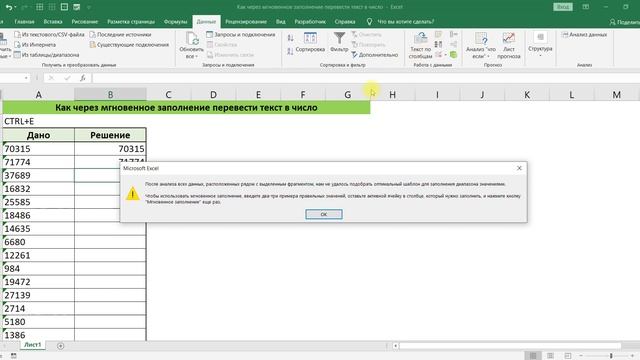The width and height of the screenshot is (640, 360).
Task: Open the Вставка (Insert) tab
Action: [x=53, y=22]
